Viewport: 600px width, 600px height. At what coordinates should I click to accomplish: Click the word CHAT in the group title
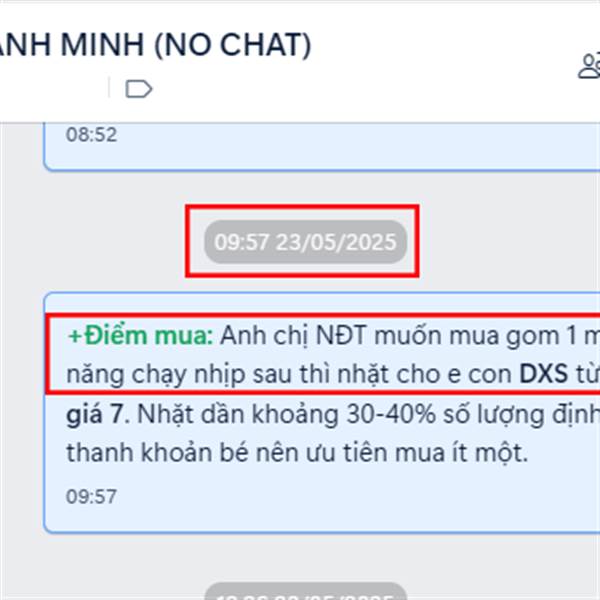click(x=266, y=46)
